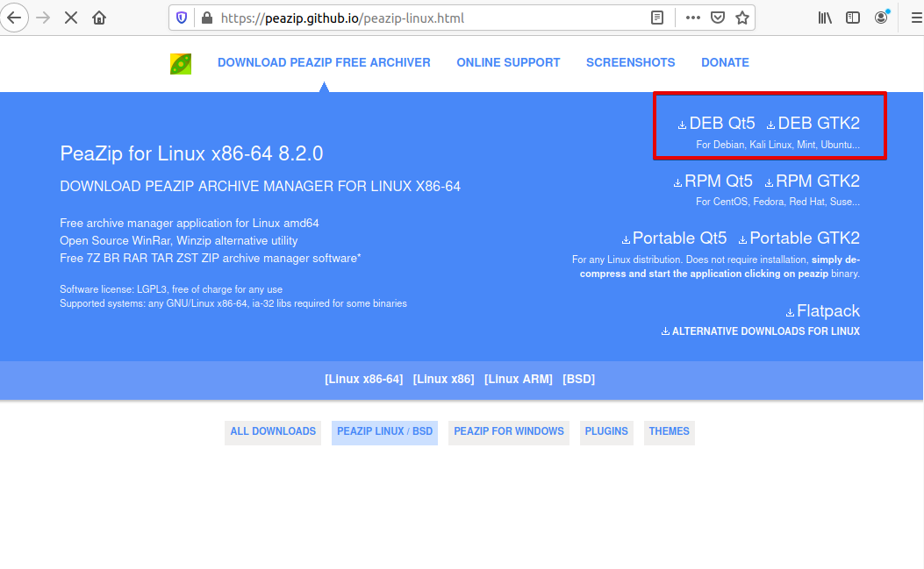Click 'Free 7Z BR RAR TAR ZST ZIP' text line
The image size is (924, 569).
click(211, 259)
